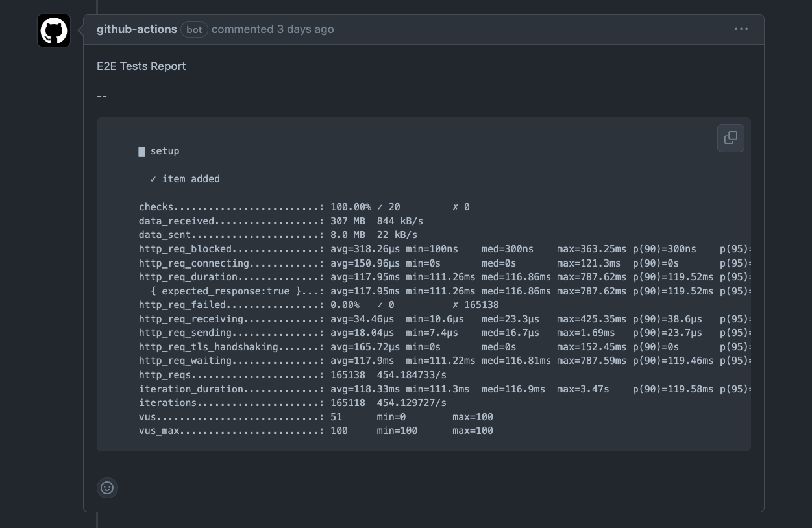Open the comment options ellipsis menu
This screenshot has width=812, height=528.
(x=741, y=29)
